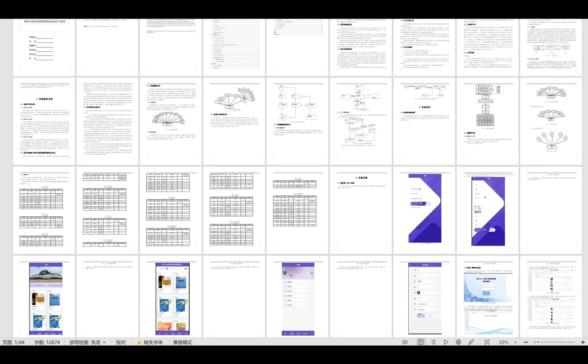Show word count details 字数: 12674
This screenshot has width=588, height=364.
click(x=47, y=343)
